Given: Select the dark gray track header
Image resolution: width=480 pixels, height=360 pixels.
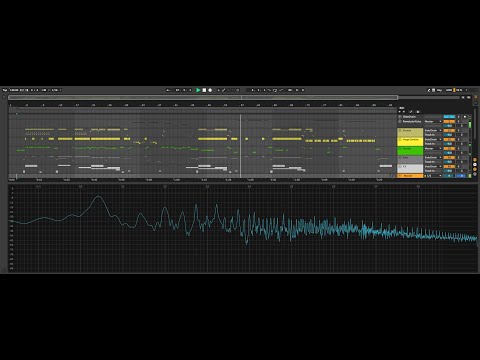Looking at the screenshot, I should click(410, 159).
